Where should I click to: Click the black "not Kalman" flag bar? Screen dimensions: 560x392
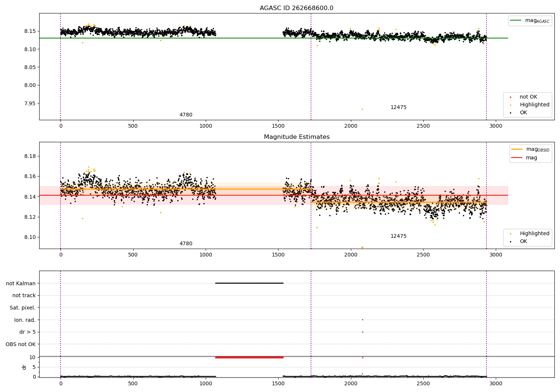249,283
